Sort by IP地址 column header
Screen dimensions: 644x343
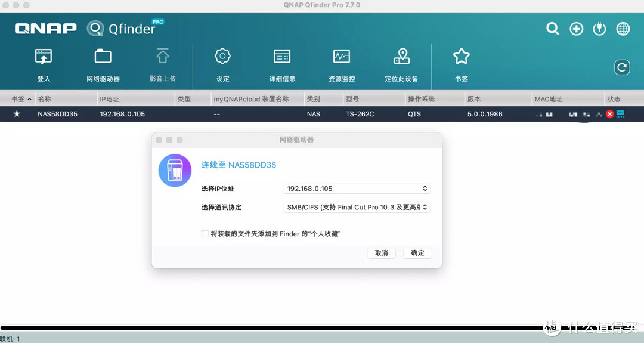tap(136, 99)
